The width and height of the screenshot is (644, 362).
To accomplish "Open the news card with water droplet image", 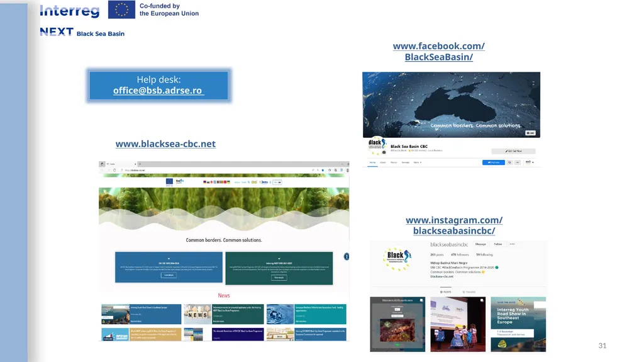I will coord(306,314).
